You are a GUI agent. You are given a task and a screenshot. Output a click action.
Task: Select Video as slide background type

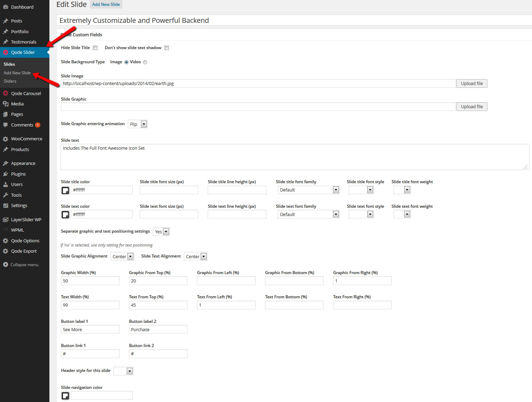[x=145, y=62]
